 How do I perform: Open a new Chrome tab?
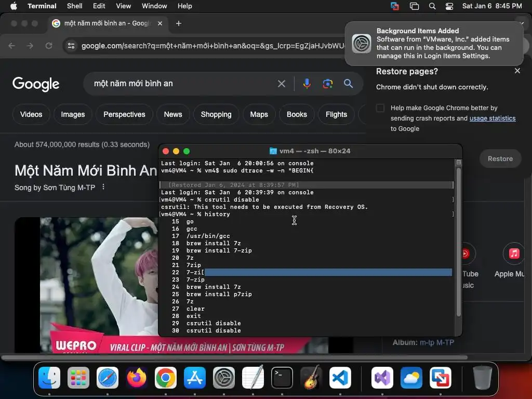(179, 23)
